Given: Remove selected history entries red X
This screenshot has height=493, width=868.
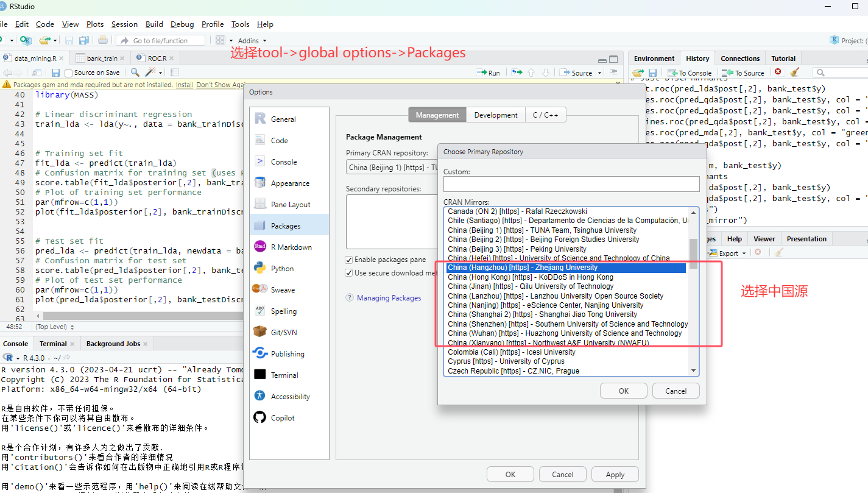Looking at the screenshot, I should tap(778, 72).
